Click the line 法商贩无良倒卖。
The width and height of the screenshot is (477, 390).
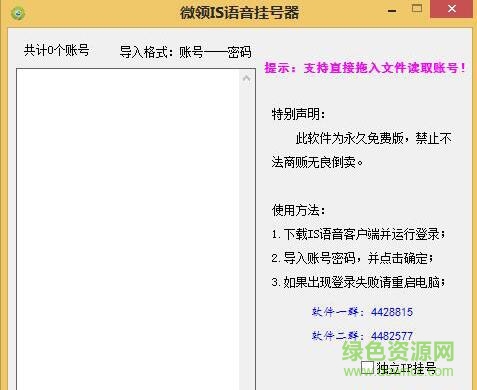pos(317,162)
